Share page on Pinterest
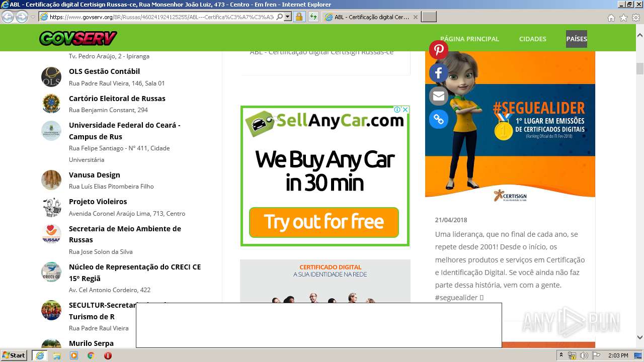644x362 pixels. point(439,50)
